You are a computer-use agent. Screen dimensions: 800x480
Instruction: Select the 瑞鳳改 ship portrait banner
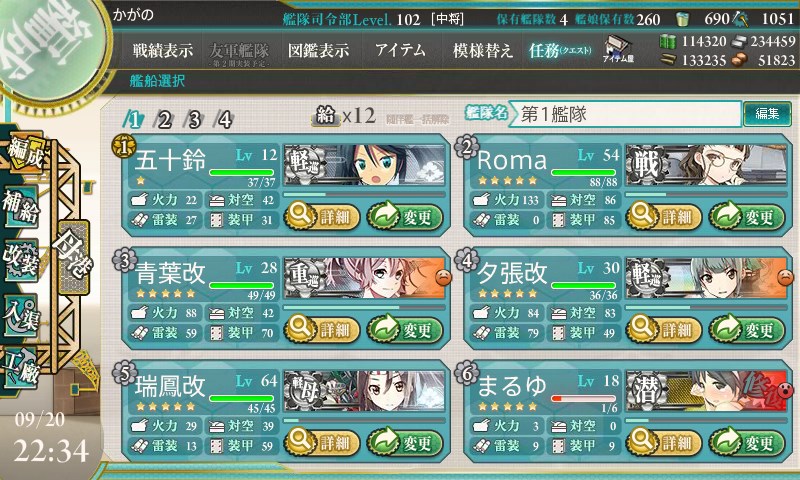pyautogui.click(x=364, y=391)
